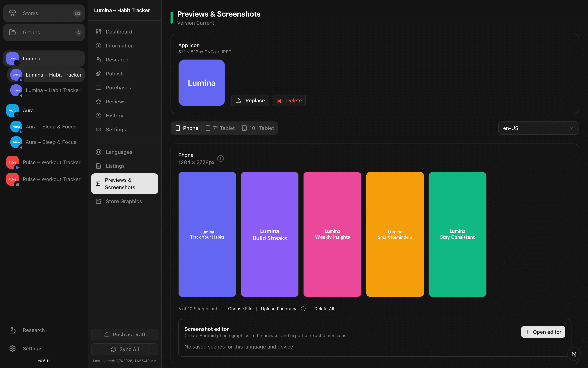The height and width of the screenshot is (368, 588).
Task: Click the Groups 2 count badge
Action: [78, 32]
